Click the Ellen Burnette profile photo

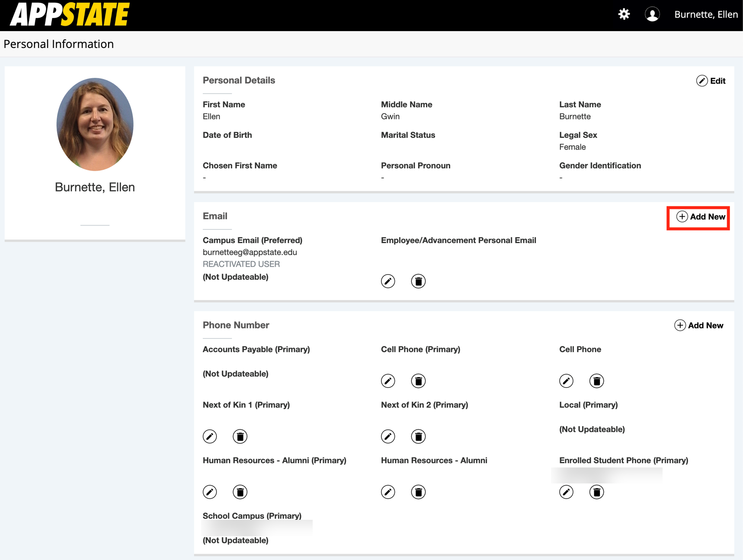click(x=95, y=125)
